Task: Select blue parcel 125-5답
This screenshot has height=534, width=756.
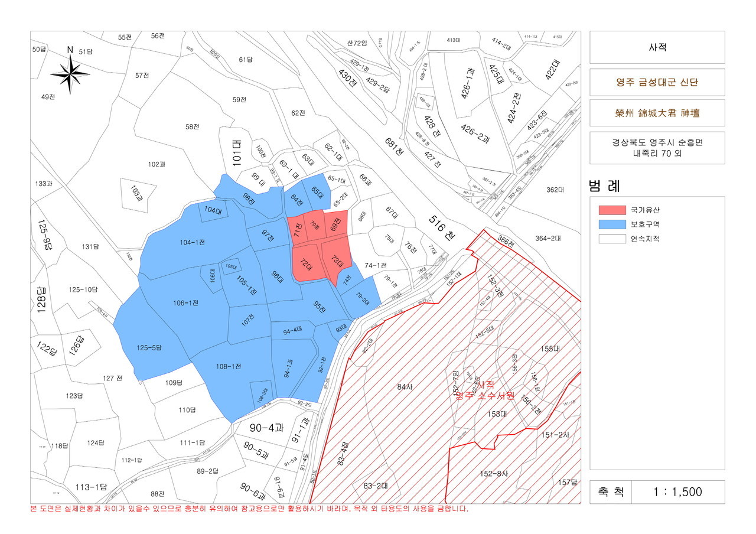Action: point(149,347)
